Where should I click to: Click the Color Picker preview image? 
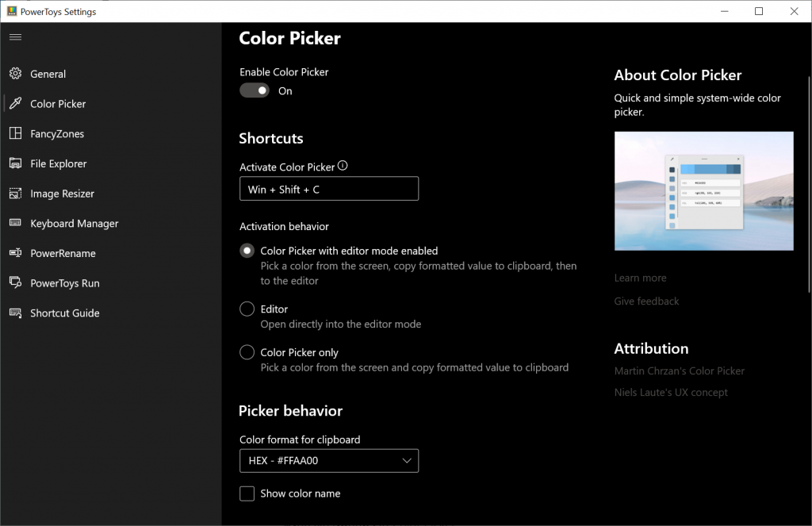pos(703,191)
